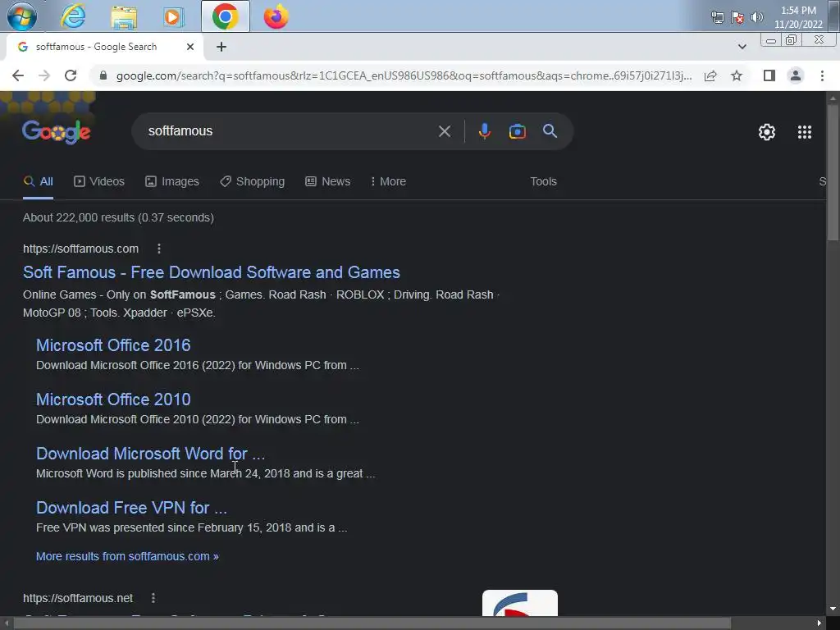The height and width of the screenshot is (630, 840).
Task: Close the softfamous Google Search tab
Action: [x=190, y=47]
